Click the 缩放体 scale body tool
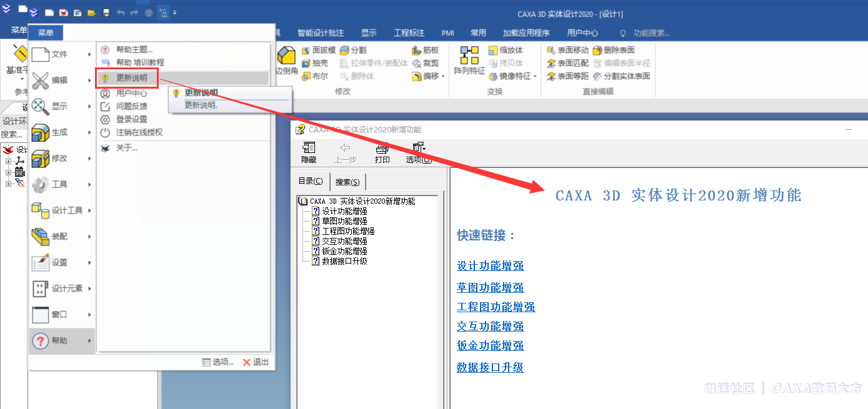This screenshot has height=409, width=868. [x=506, y=50]
